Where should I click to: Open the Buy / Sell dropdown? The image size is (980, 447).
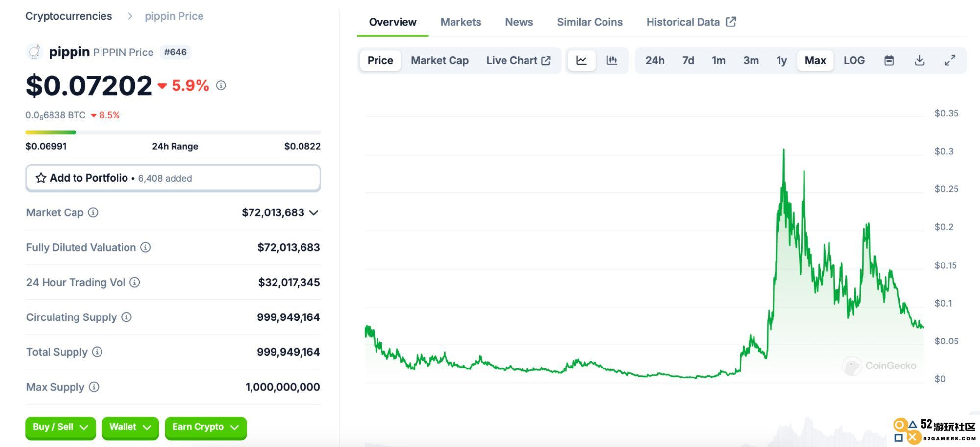[x=61, y=427]
